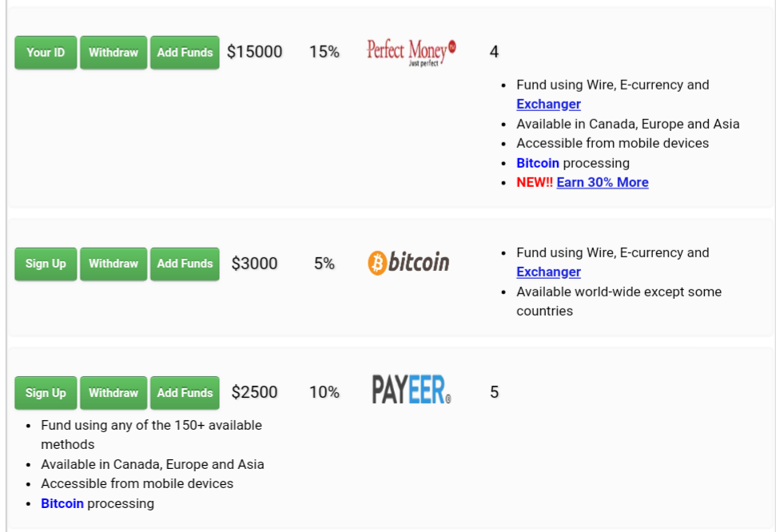776x532 pixels.
Task: Withdraw from the bitcoin row
Action: pos(113,264)
